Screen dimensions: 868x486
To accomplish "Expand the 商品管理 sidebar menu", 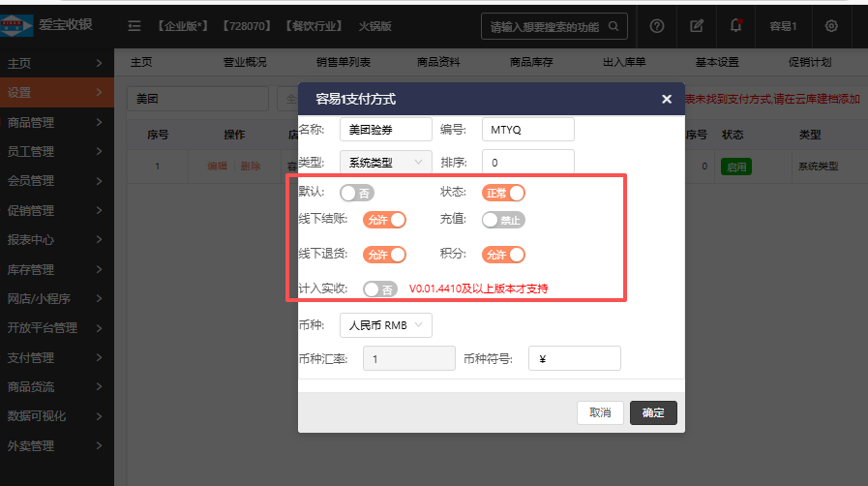I will tap(56, 122).
